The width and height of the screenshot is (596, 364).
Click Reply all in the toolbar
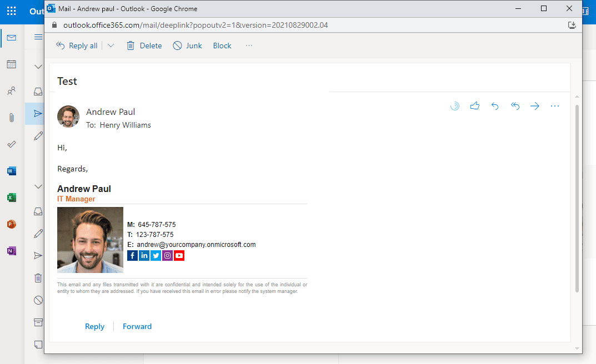77,46
